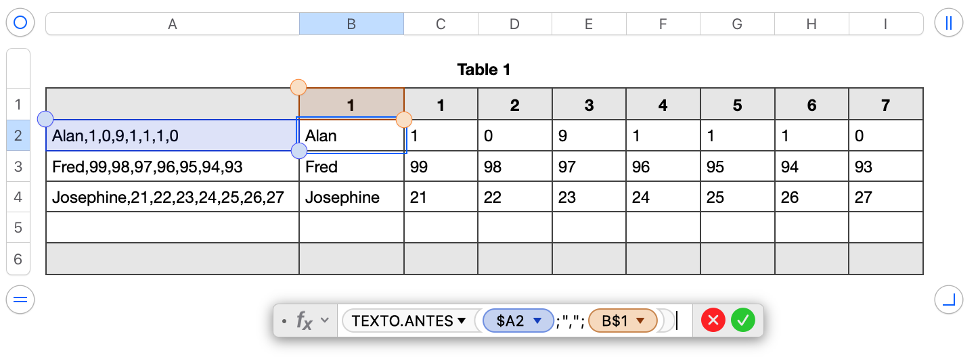The width and height of the screenshot is (980, 357).
Task: Accept the formula with green checkmark
Action: (742, 320)
